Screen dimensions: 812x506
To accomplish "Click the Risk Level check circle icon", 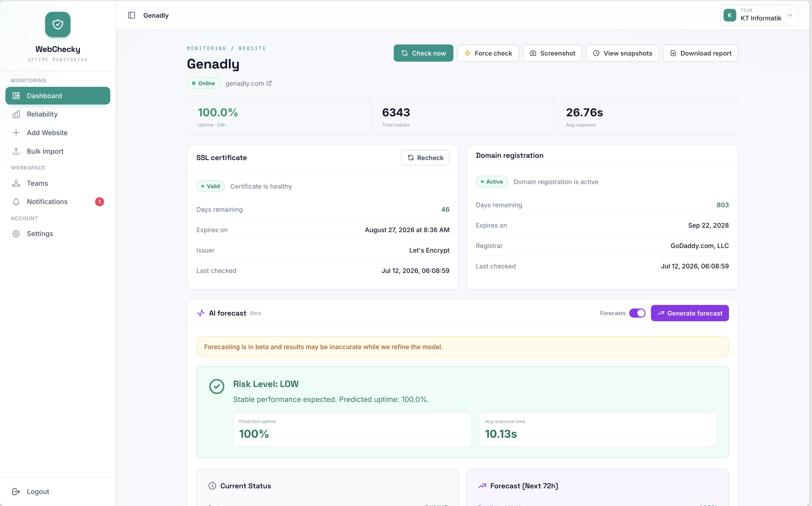I will click(x=217, y=387).
